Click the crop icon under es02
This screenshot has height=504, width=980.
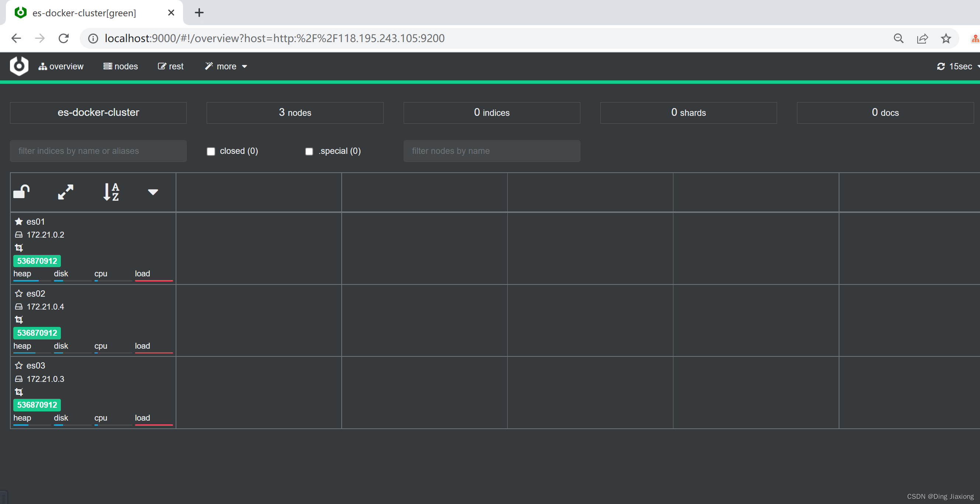point(19,320)
